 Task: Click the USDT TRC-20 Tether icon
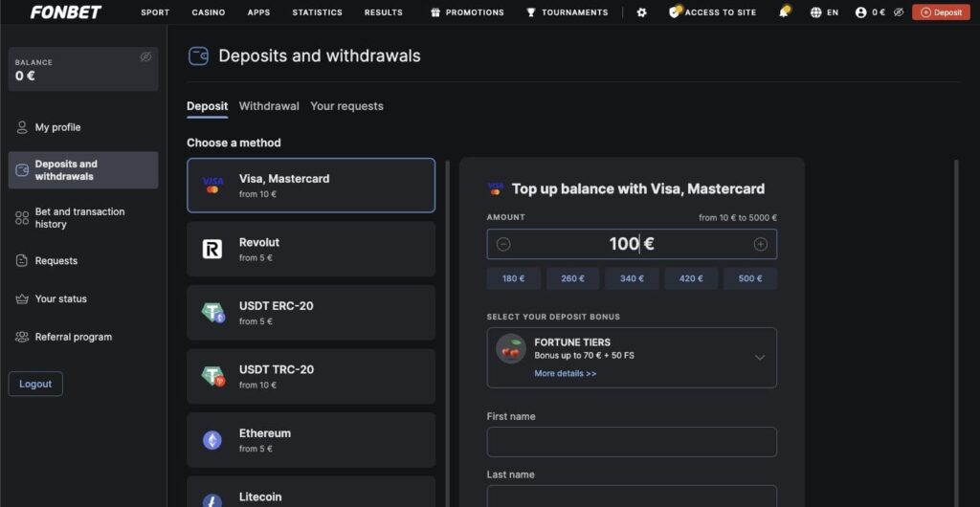tap(212, 376)
